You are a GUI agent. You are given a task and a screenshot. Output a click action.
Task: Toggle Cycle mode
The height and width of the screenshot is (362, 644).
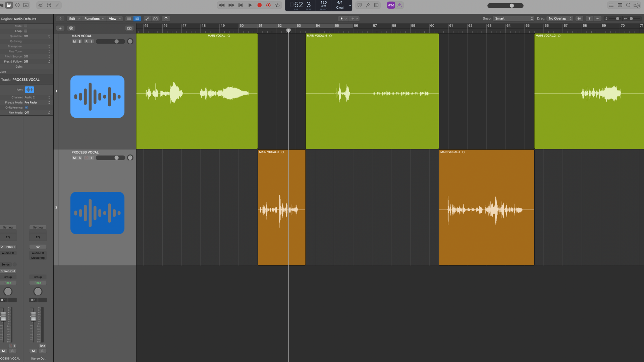277,5
